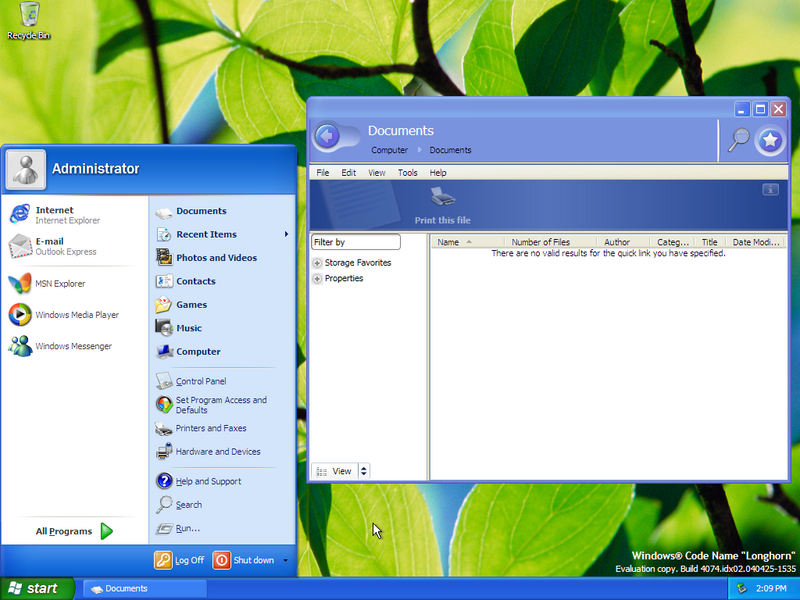This screenshot has width=800, height=600.
Task: Click the Shut down button
Action: coord(243,560)
